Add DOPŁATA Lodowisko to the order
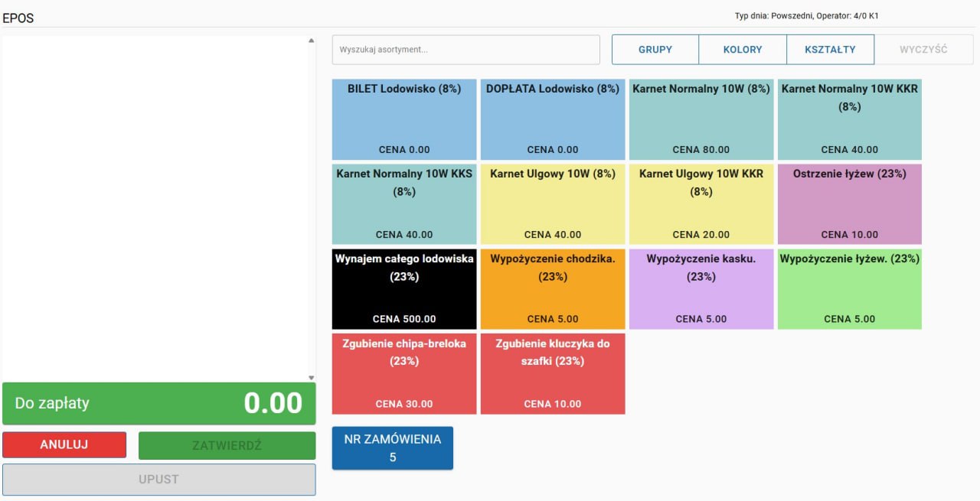 [x=553, y=119]
